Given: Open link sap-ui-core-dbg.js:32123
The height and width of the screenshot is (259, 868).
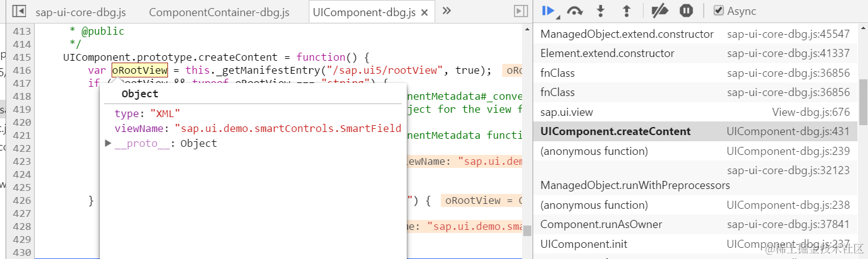Looking at the screenshot, I should pyautogui.click(x=788, y=170).
